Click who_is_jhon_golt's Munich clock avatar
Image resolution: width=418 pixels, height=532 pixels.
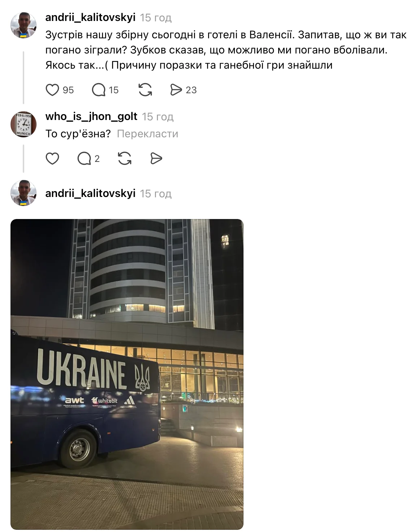[23, 124]
